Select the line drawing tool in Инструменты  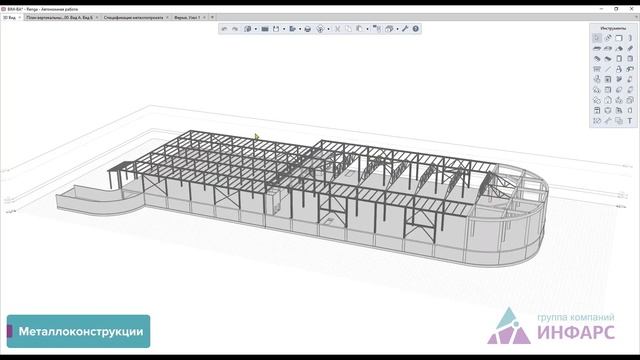pos(608,69)
